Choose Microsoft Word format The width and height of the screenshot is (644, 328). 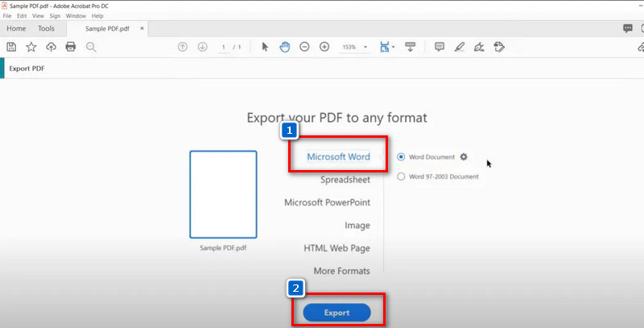point(338,156)
